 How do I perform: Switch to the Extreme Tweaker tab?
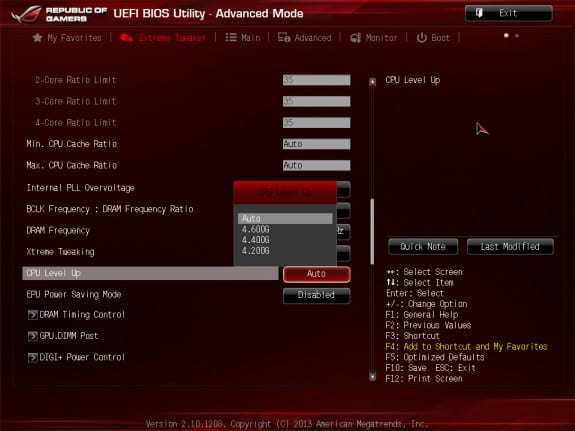coord(163,38)
